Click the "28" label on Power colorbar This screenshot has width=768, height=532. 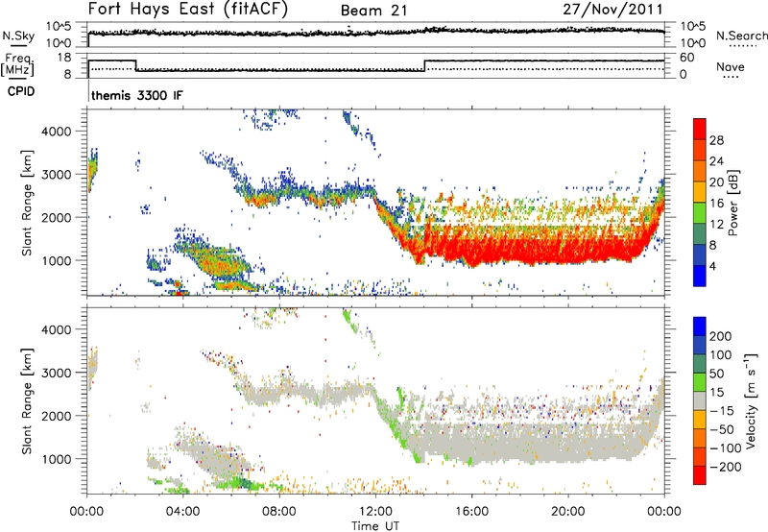pyautogui.click(x=716, y=140)
